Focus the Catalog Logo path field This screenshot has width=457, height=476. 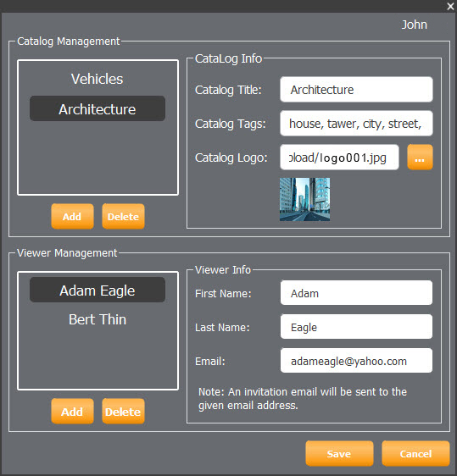point(339,158)
